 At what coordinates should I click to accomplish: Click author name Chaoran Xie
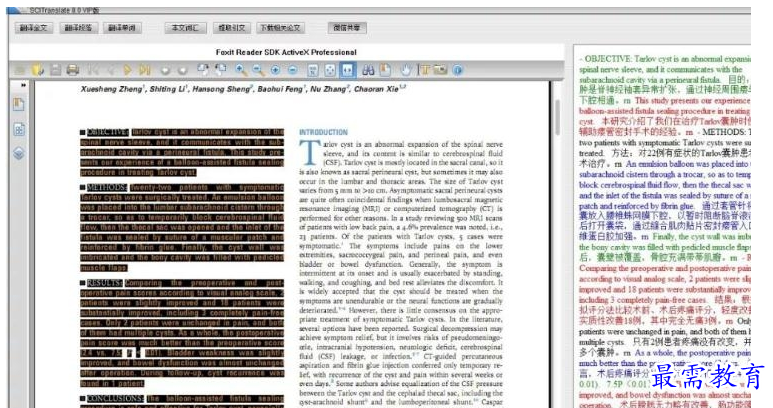point(376,89)
